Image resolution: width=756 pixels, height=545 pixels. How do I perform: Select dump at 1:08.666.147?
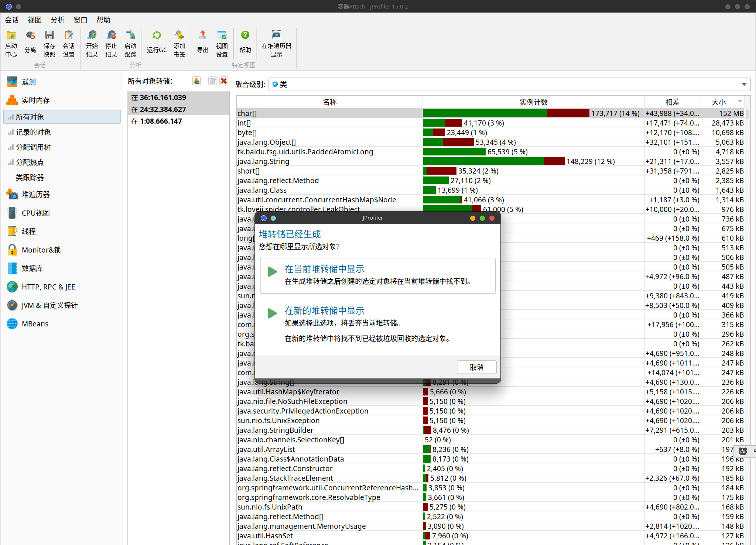pos(161,121)
